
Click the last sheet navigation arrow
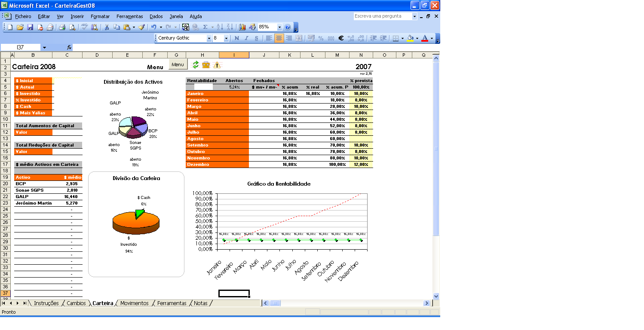[x=25, y=303]
